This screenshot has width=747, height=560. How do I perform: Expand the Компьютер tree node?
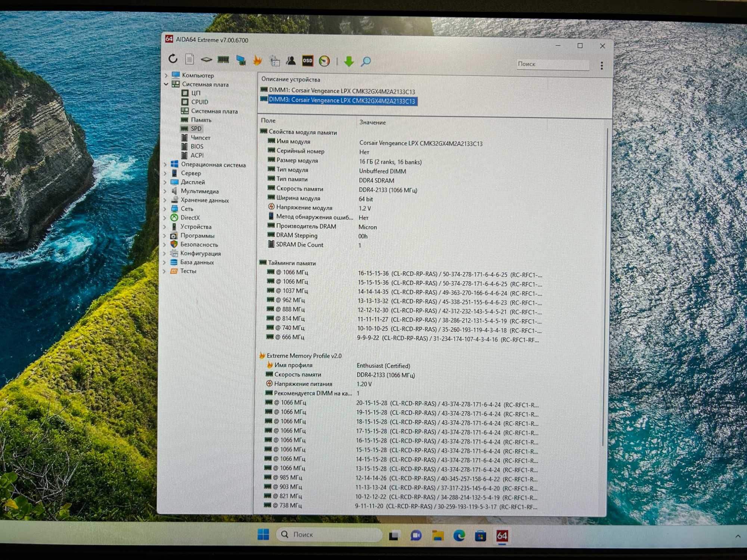coord(166,75)
